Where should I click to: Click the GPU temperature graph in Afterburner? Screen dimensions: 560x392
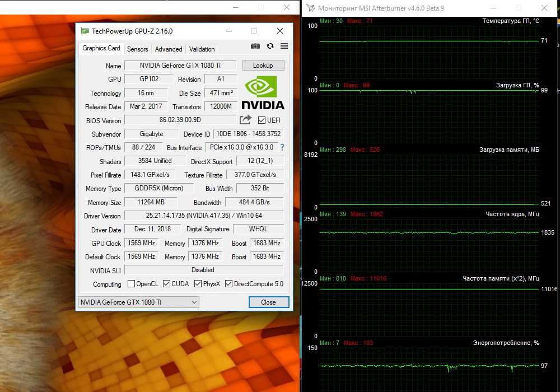429,52
